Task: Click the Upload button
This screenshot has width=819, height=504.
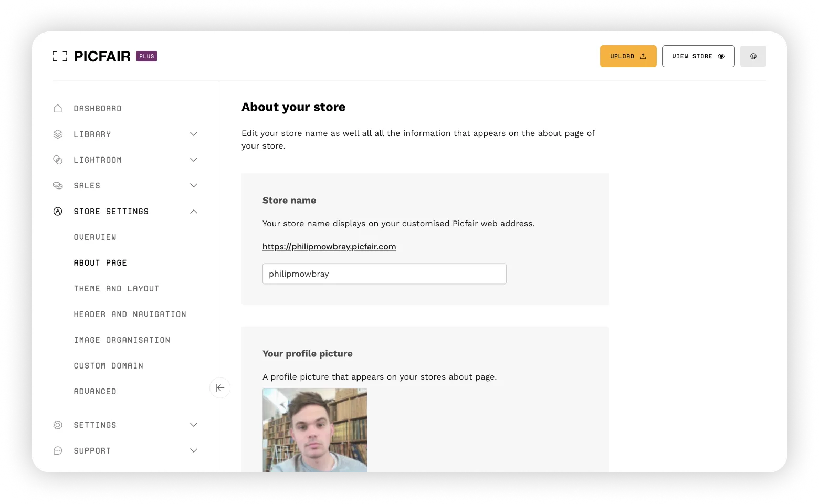Action: tap(628, 56)
